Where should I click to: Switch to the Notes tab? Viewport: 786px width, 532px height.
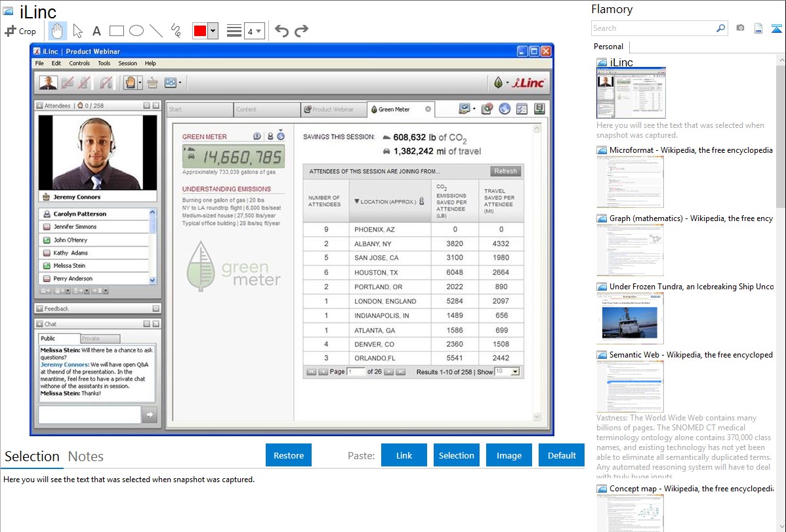point(86,457)
